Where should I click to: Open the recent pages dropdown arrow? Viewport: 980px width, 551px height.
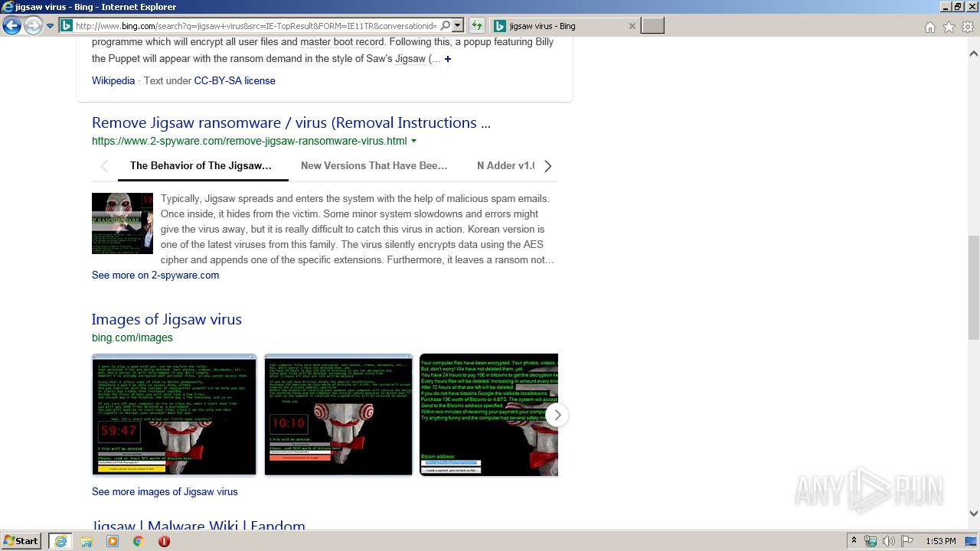click(x=50, y=26)
